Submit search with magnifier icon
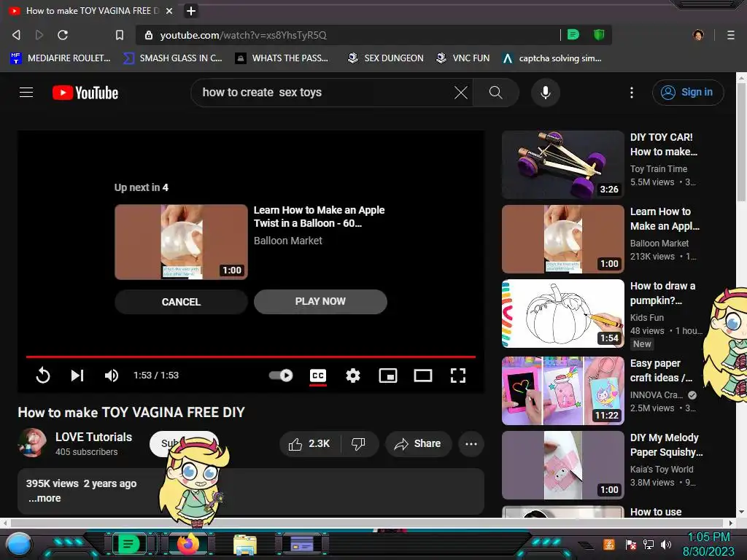The width and height of the screenshot is (747, 560). point(495,93)
